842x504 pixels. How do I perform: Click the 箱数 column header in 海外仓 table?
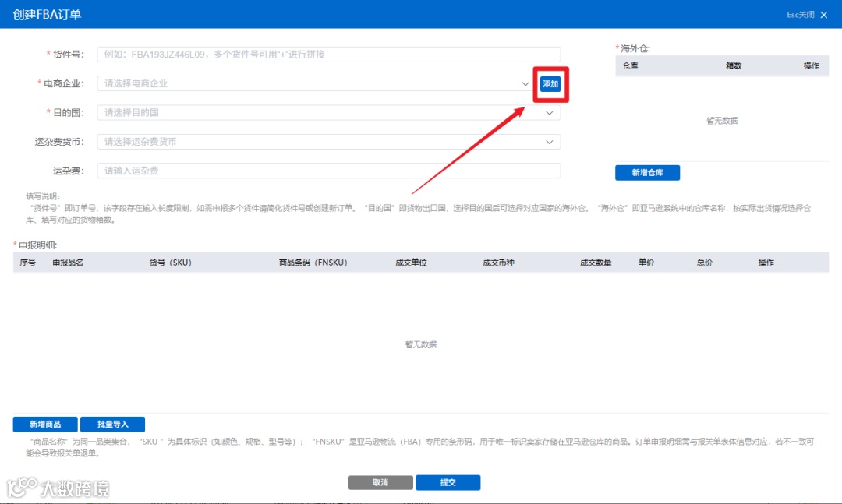pos(734,66)
